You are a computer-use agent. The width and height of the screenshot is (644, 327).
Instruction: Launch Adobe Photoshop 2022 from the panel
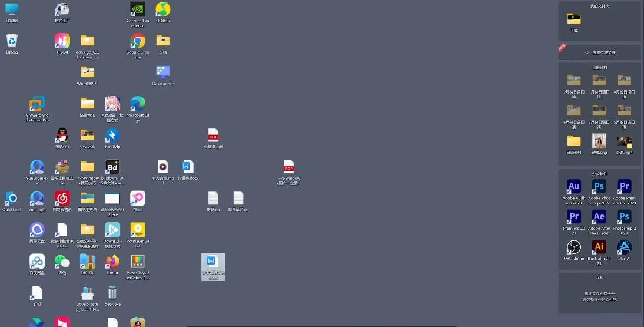point(599,187)
